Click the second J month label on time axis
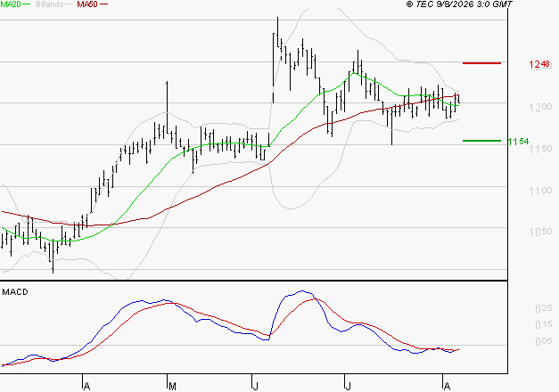 pos(348,387)
